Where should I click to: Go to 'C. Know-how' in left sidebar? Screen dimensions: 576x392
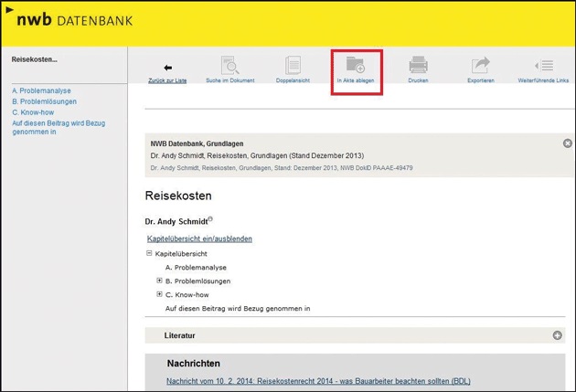[x=34, y=111]
